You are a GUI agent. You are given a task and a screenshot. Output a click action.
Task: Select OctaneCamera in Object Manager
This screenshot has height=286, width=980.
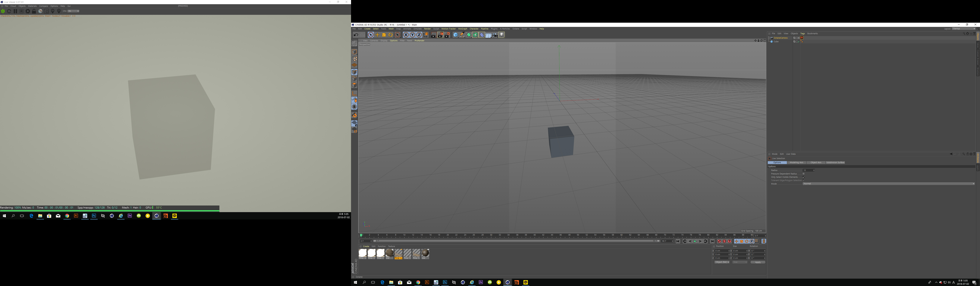[x=780, y=38]
